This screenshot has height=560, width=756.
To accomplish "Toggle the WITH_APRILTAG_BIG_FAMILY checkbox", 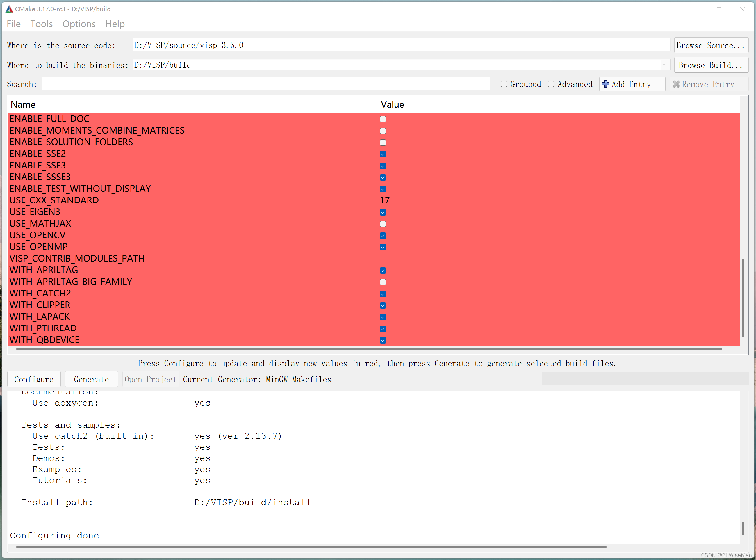I will (383, 282).
